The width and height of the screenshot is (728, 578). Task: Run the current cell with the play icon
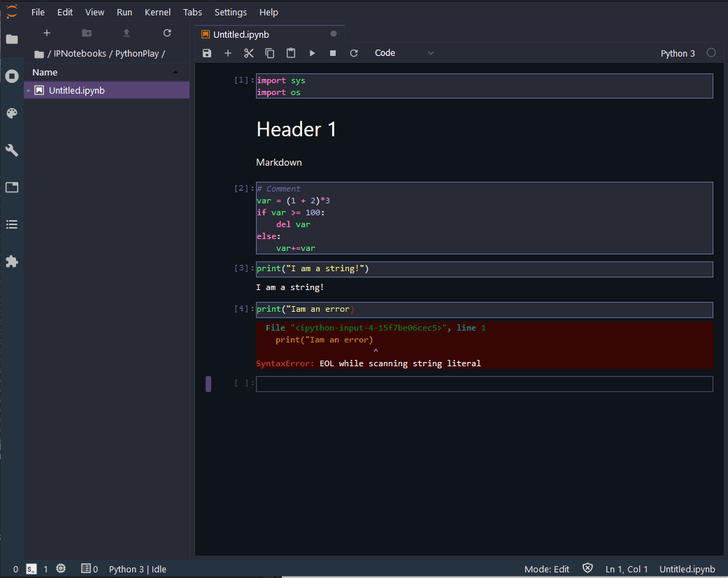coord(312,52)
